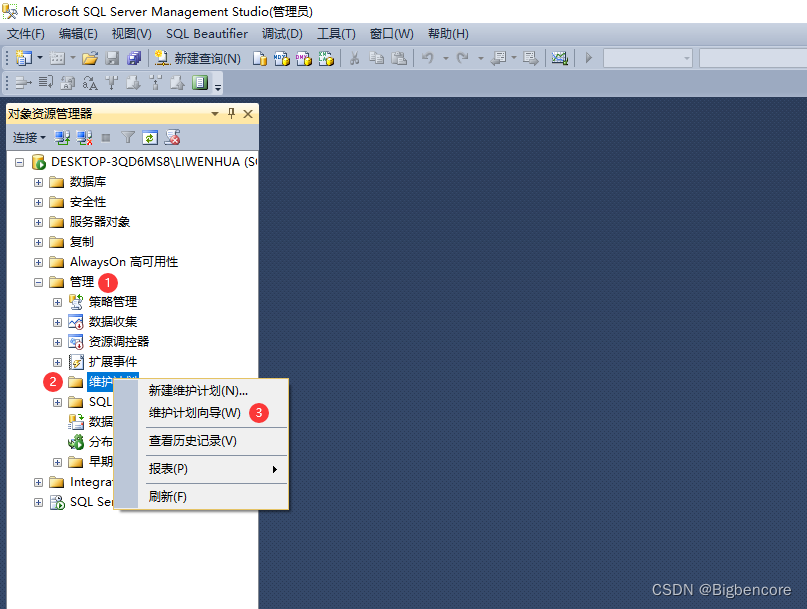Expand the 数据库 folder
This screenshot has width=807, height=609.
coord(38,182)
